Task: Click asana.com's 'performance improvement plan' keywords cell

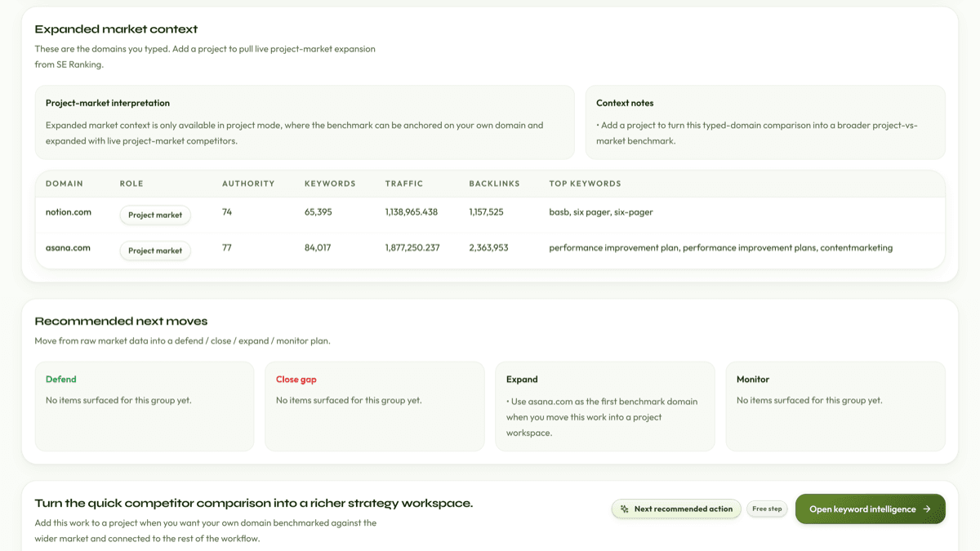Action: (x=721, y=247)
